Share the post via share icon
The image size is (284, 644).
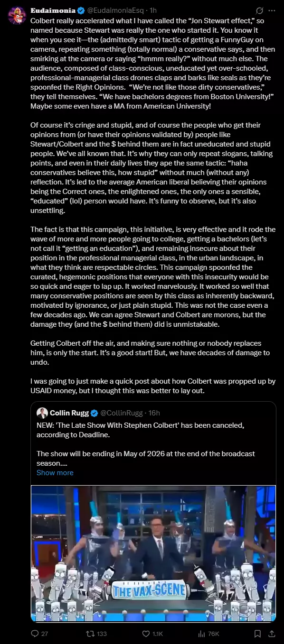point(272,634)
